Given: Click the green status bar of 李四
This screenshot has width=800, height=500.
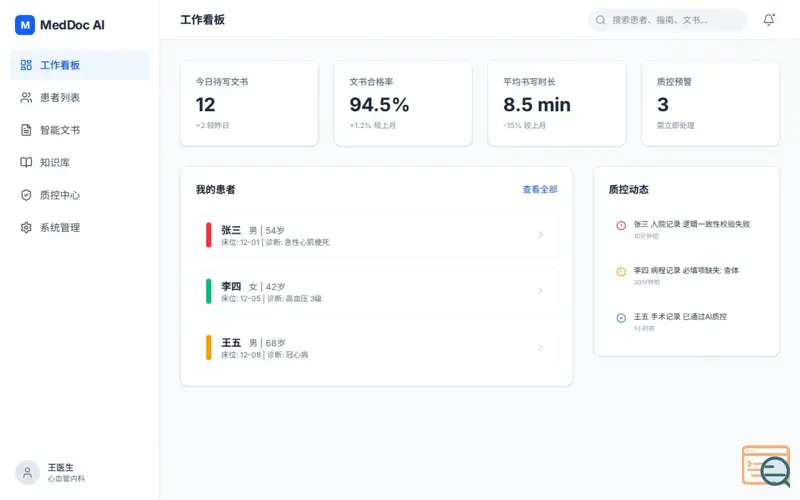Looking at the screenshot, I should click(208, 291).
